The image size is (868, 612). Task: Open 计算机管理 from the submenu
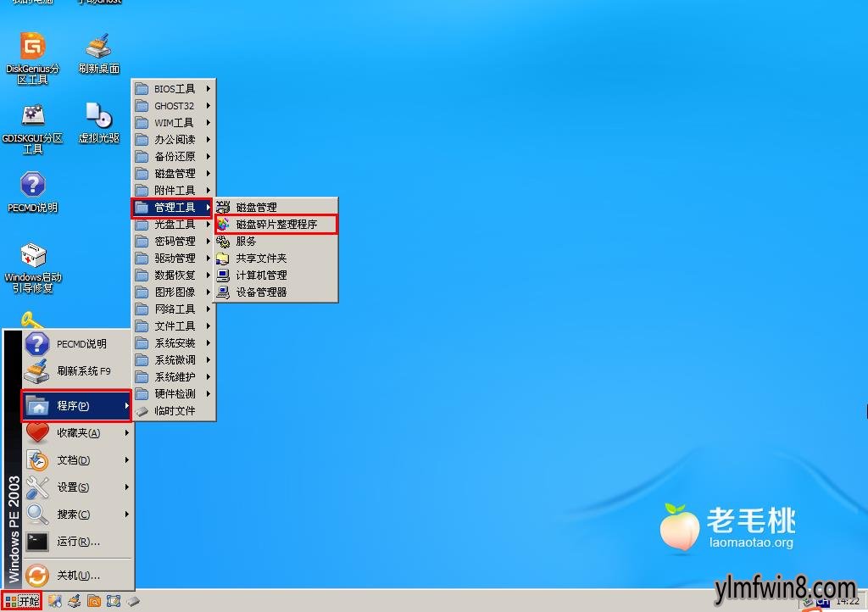(275, 275)
